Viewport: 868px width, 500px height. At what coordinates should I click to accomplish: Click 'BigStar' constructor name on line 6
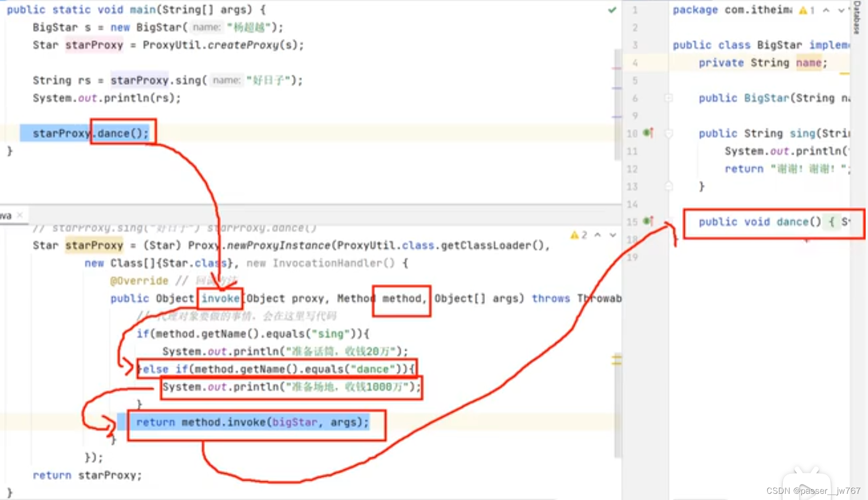[x=767, y=98]
